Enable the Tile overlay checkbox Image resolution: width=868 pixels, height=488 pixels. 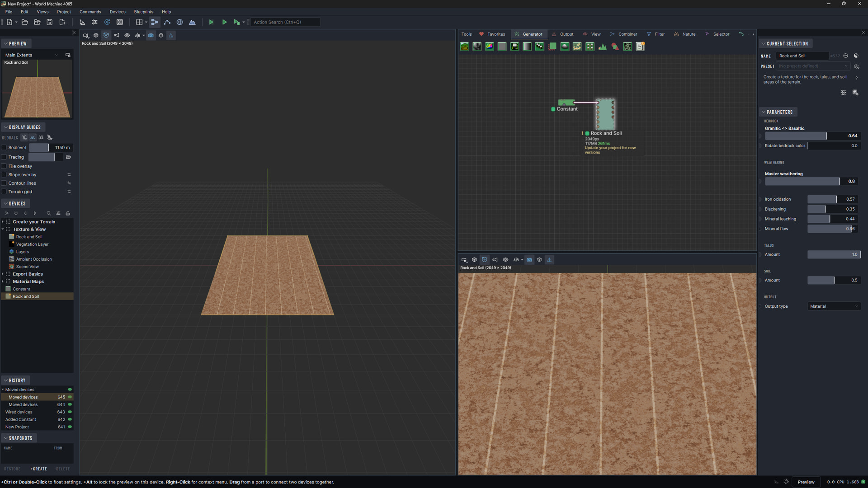pos(4,166)
